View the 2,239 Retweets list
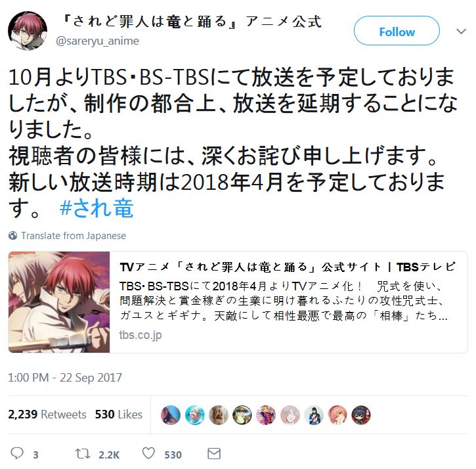Image resolution: width=476 pixels, height=469 pixels. point(47,414)
